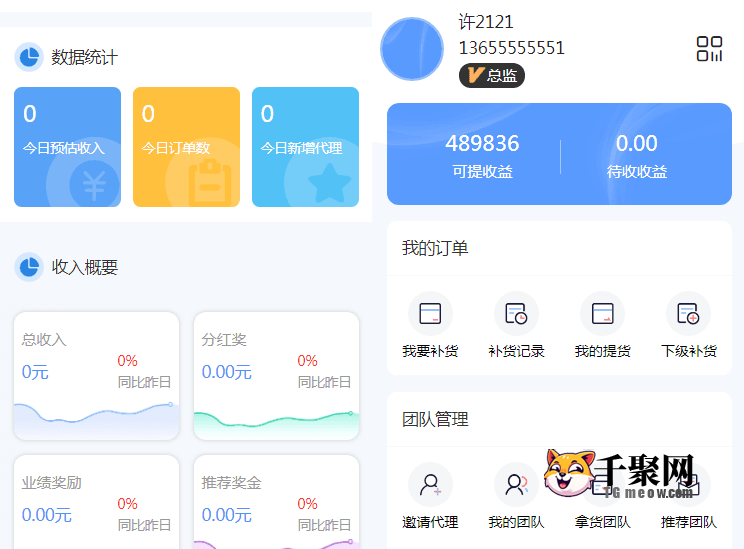Open the 今日新增代理 cyan card
Viewport: 744px width, 549px height.
306,147
